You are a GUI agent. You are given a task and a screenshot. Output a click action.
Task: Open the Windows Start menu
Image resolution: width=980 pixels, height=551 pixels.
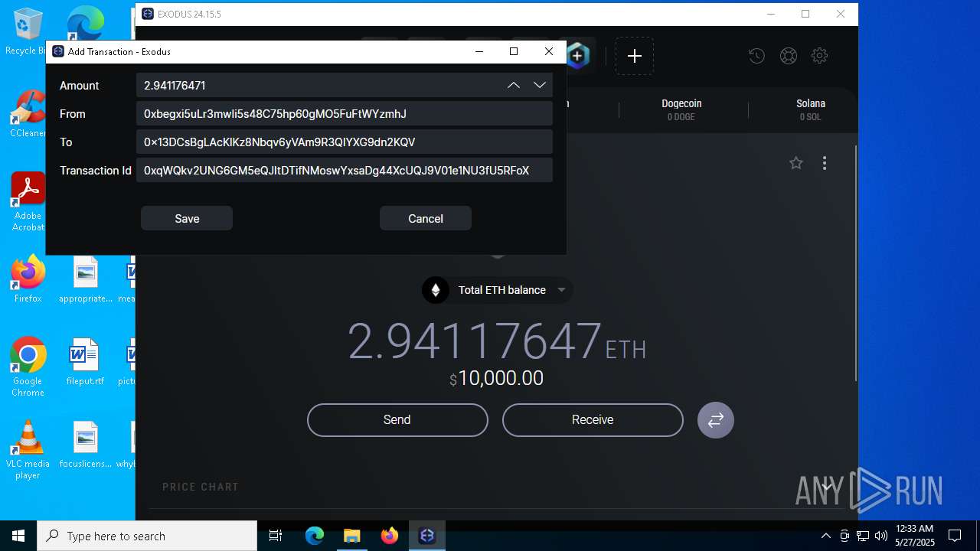(x=18, y=536)
